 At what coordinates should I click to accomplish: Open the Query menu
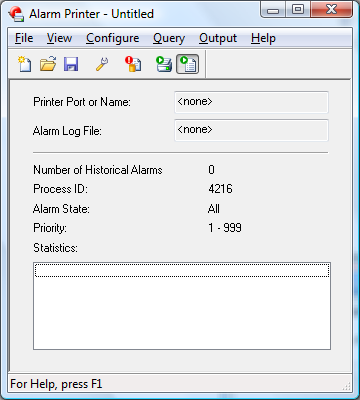[x=169, y=38]
